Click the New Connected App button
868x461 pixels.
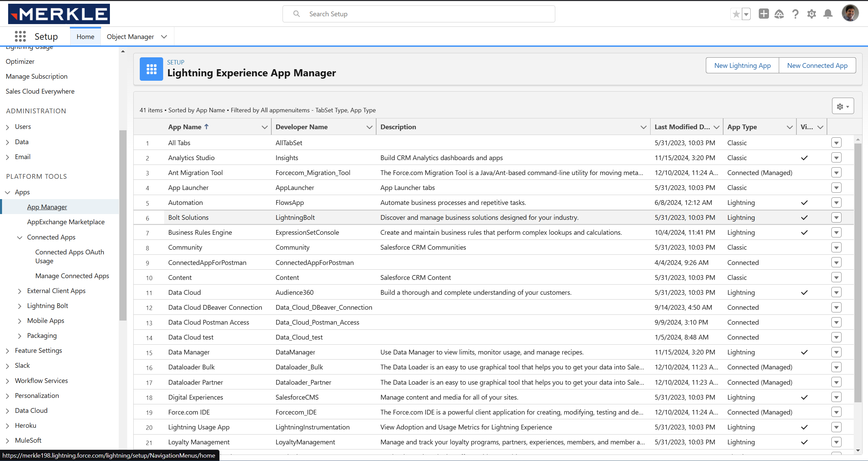pos(817,65)
